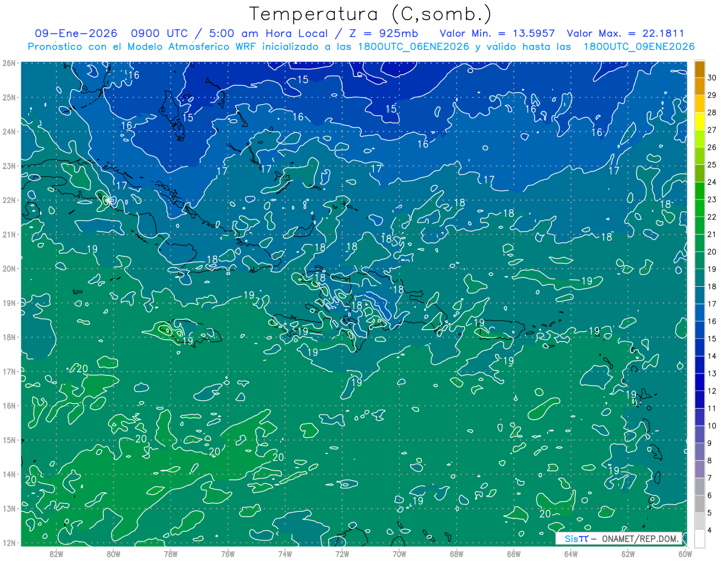
Task: Click latitude axis label '12N'
Action: (10, 543)
